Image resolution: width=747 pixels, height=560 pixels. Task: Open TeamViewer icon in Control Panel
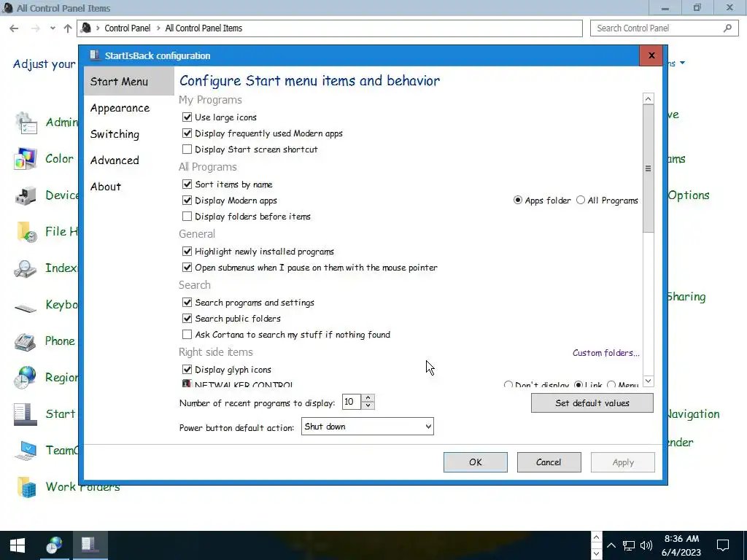(26, 451)
